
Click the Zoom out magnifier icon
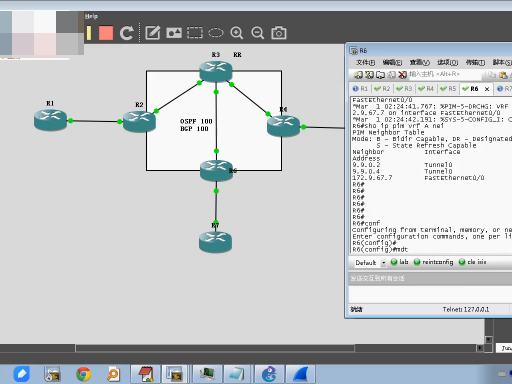[258, 33]
